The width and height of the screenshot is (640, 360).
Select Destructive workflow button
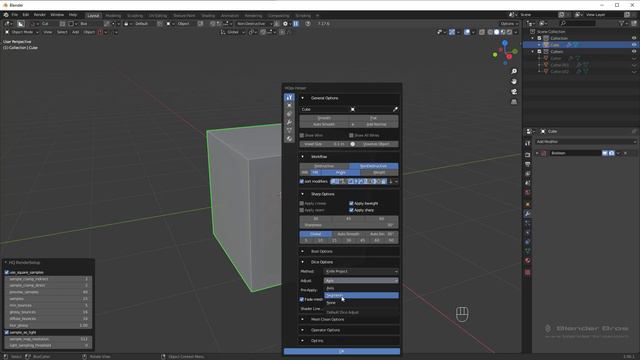(x=324, y=166)
